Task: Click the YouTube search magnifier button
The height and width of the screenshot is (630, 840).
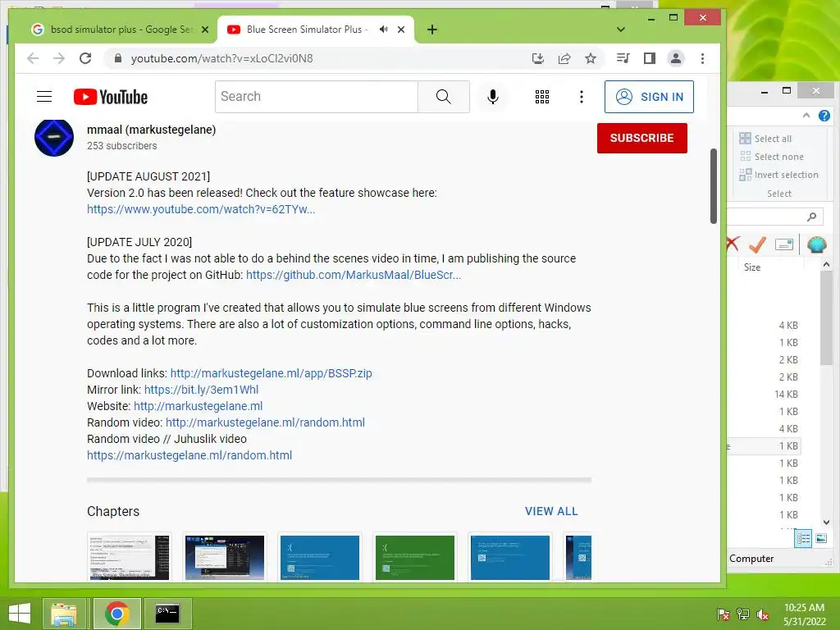Action: pos(444,97)
